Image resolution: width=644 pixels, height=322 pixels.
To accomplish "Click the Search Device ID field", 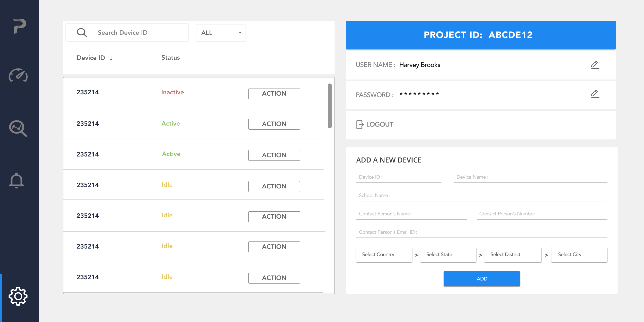I will [141, 33].
